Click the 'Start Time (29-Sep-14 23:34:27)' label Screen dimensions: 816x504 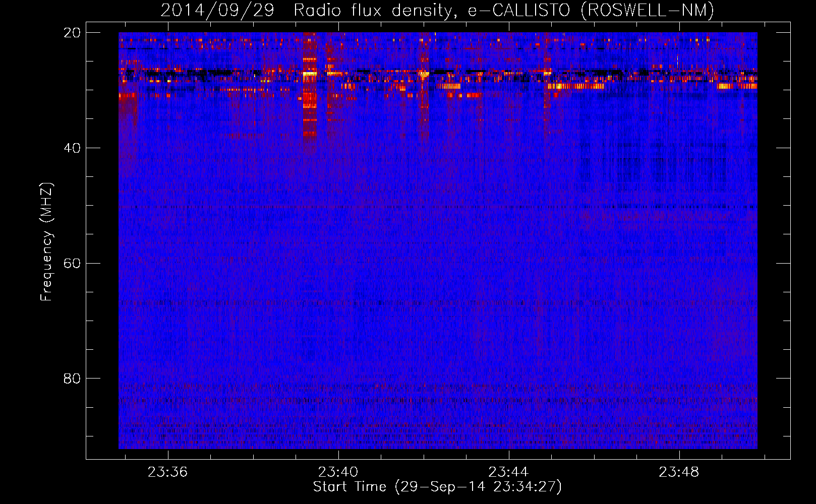437,487
